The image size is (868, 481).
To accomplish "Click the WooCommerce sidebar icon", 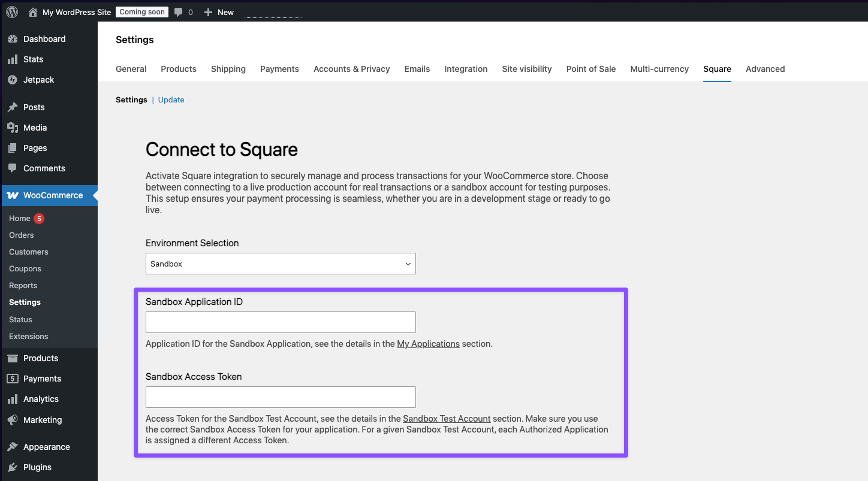I will 13,195.
